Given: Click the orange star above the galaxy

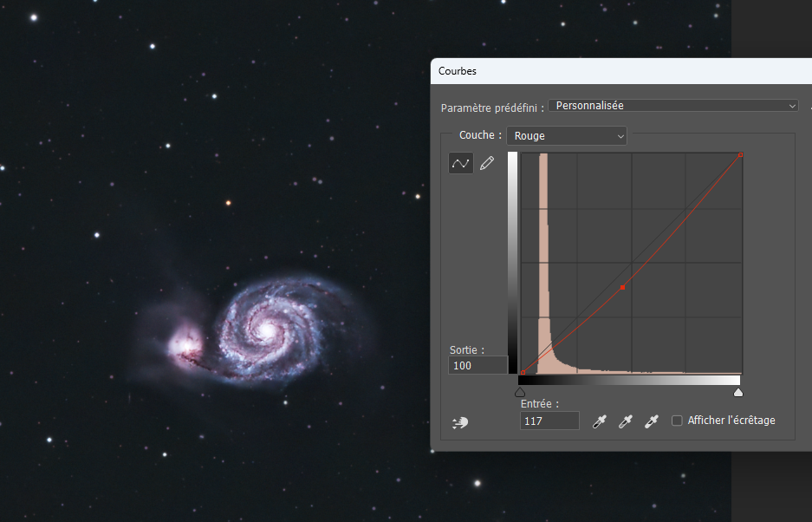Looking at the screenshot, I should tap(229, 203).
